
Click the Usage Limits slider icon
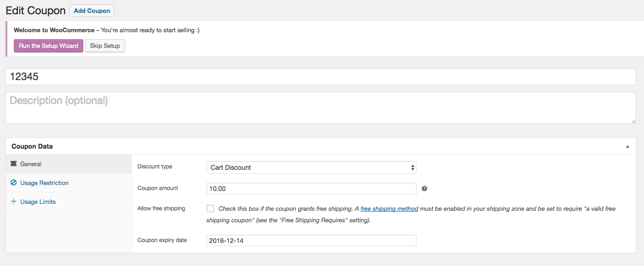pyautogui.click(x=14, y=202)
